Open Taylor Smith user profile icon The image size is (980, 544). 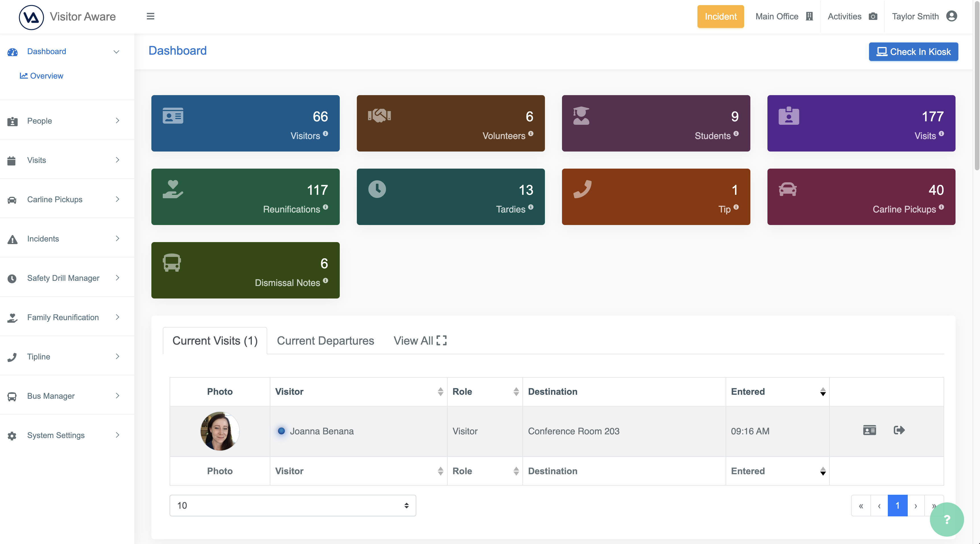[x=952, y=16]
